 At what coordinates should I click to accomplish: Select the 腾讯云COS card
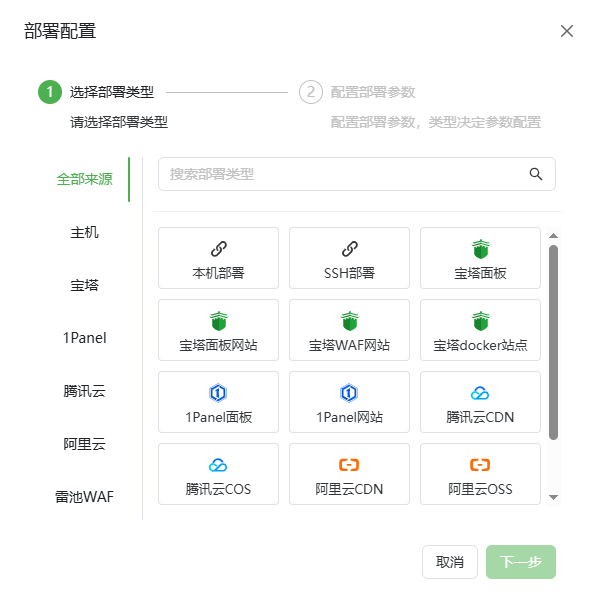[x=218, y=474]
